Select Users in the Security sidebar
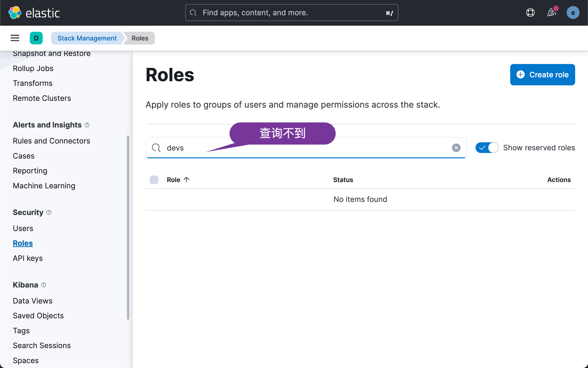588x368 pixels. tap(23, 228)
